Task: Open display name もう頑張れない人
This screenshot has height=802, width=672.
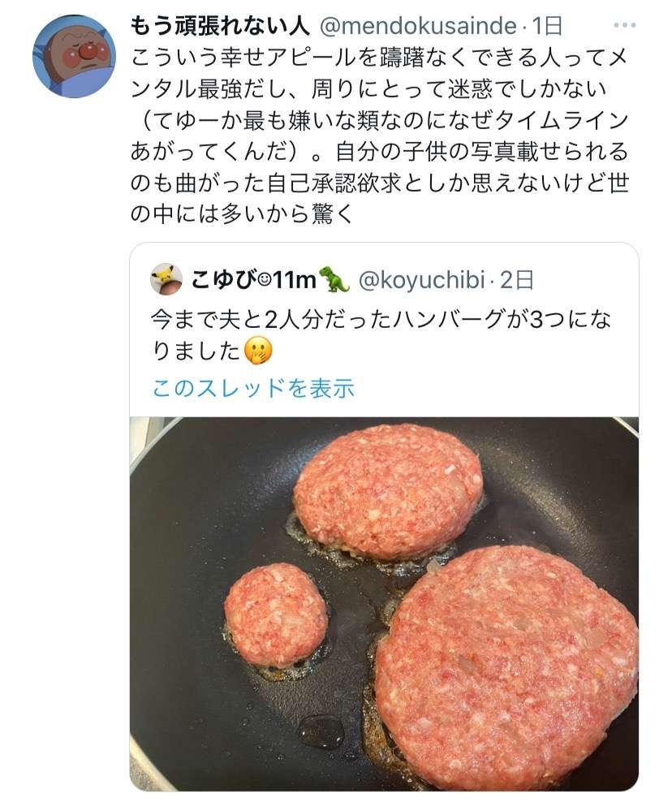Action: coord(220,27)
